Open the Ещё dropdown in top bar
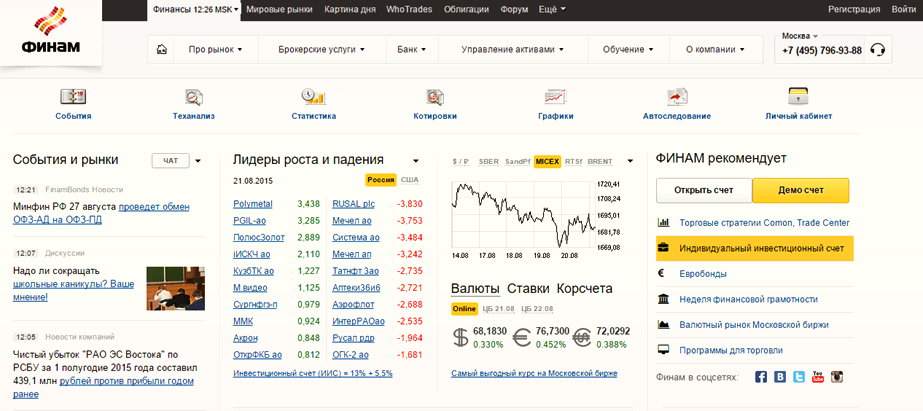This screenshot has width=923, height=411. click(x=552, y=9)
